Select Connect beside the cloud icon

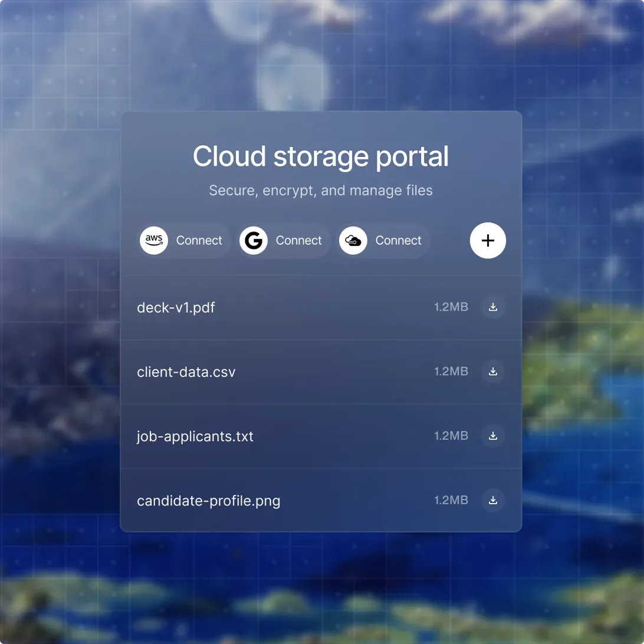[x=383, y=240]
